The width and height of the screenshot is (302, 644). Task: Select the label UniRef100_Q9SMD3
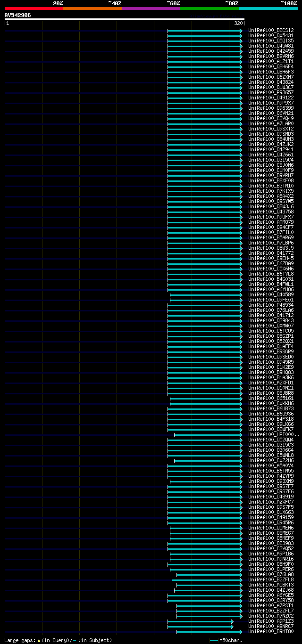pyautogui.click(x=271, y=134)
